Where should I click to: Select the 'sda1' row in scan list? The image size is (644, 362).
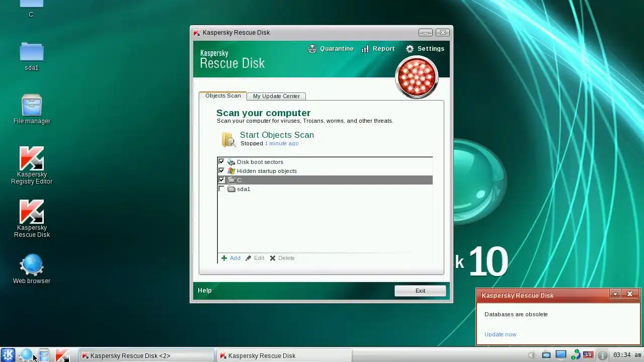(x=325, y=189)
